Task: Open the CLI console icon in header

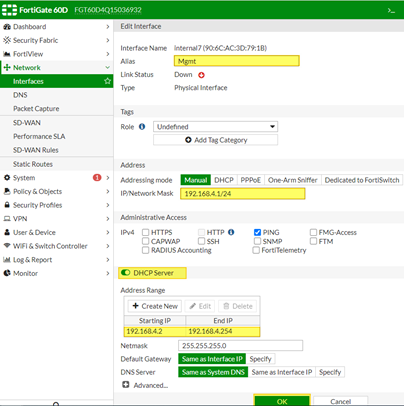Action: point(391,11)
